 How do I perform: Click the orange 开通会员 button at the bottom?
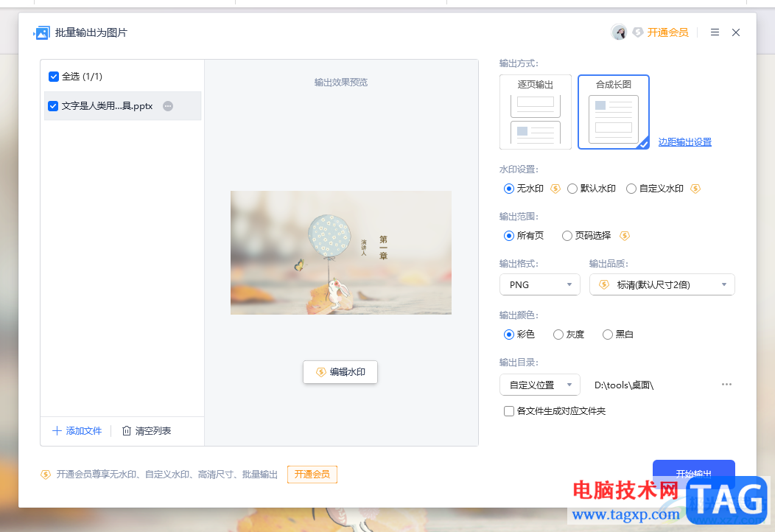tap(312, 475)
